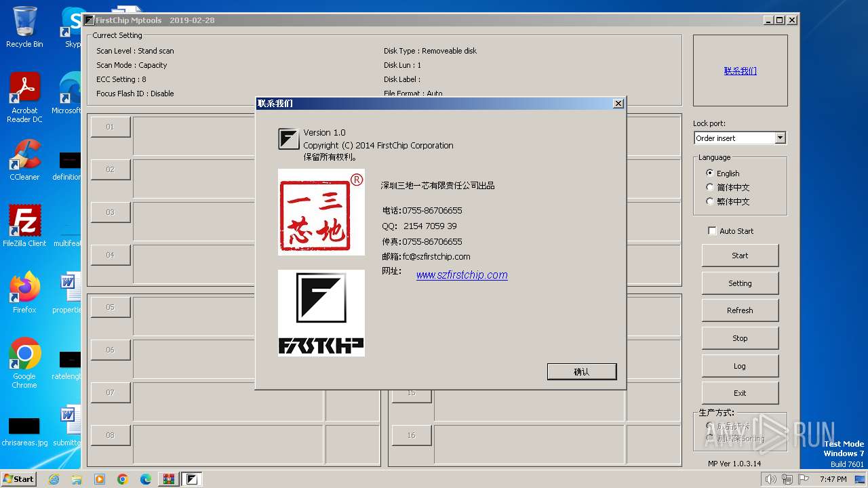This screenshot has height=488, width=868.
Task: Click the 7:47 PM taskbar clock
Action: [833, 479]
